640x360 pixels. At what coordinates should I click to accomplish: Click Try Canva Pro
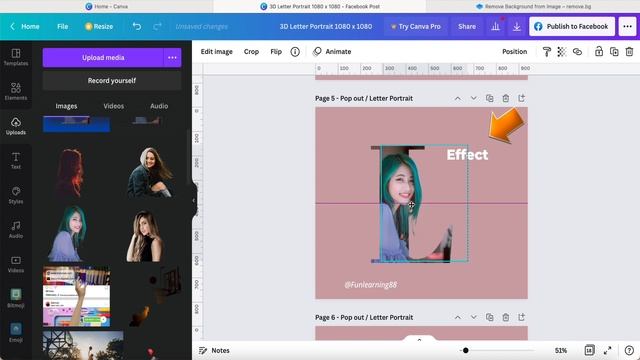coord(415,27)
